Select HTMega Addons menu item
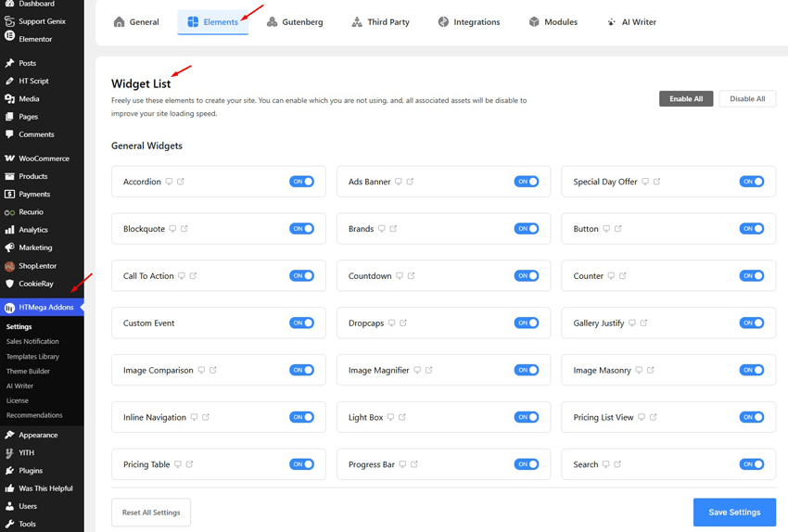This screenshot has height=532, width=788. pos(42,308)
